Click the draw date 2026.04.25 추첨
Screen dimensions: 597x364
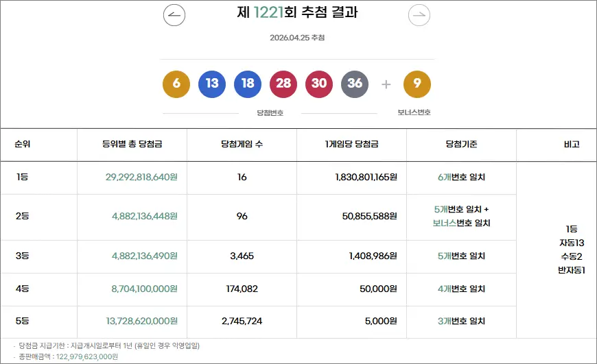point(297,38)
